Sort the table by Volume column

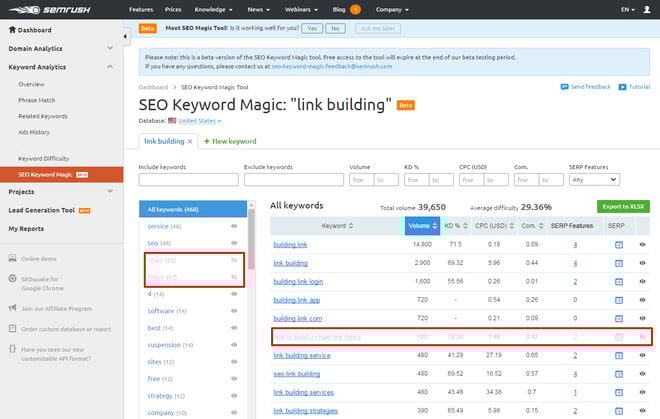(422, 226)
